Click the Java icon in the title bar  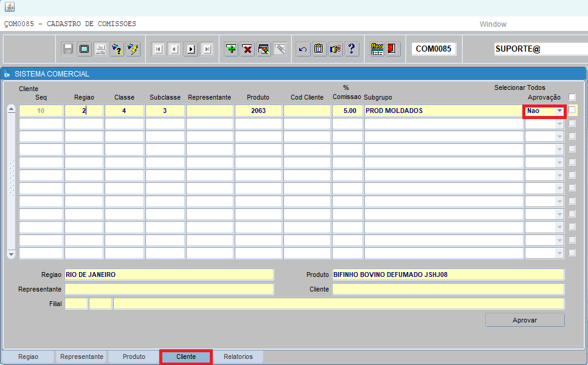click(10, 6)
